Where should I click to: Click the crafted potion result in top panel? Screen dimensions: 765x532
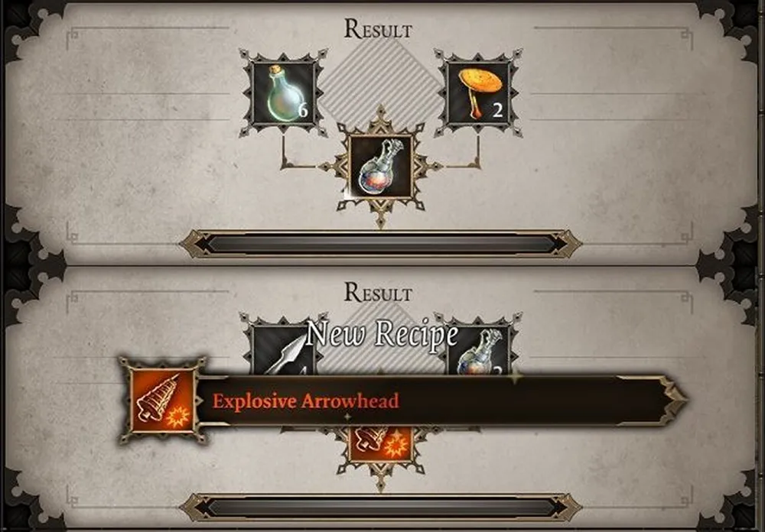(380, 167)
